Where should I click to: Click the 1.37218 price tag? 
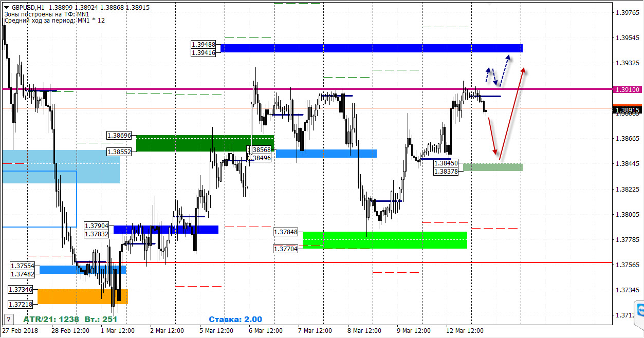tap(21, 305)
